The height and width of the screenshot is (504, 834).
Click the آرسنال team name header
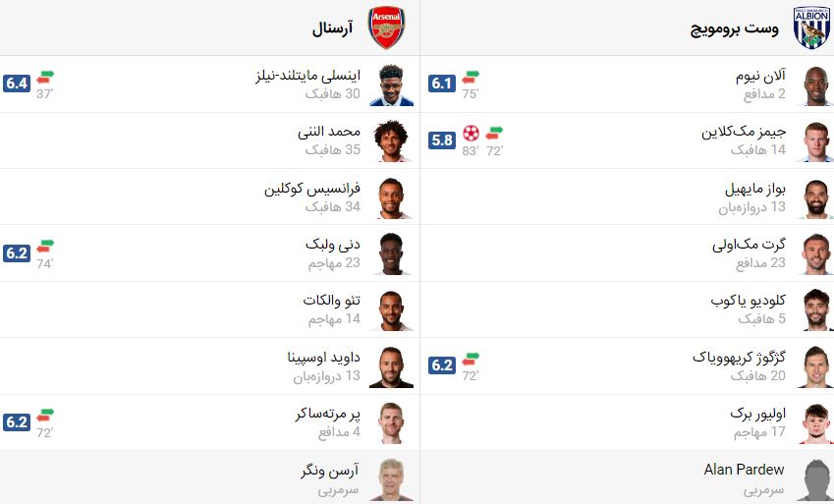(x=332, y=28)
